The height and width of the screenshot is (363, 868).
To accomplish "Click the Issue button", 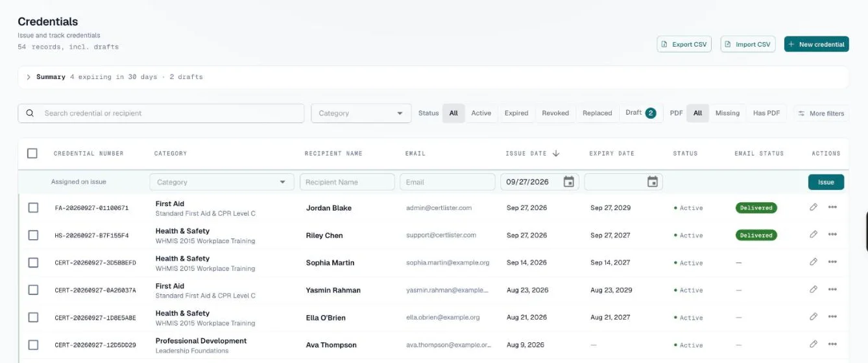I will click(x=826, y=182).
